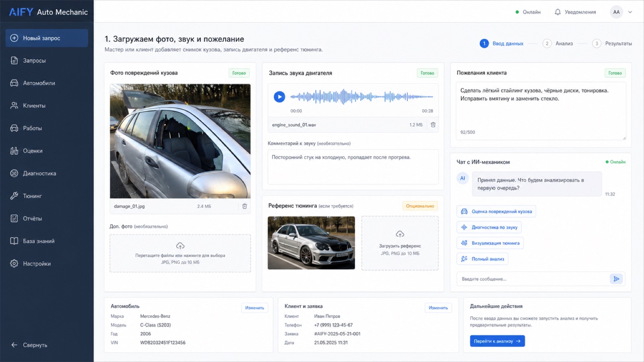Open the Диагностика sidebar item

pos(47,173)
